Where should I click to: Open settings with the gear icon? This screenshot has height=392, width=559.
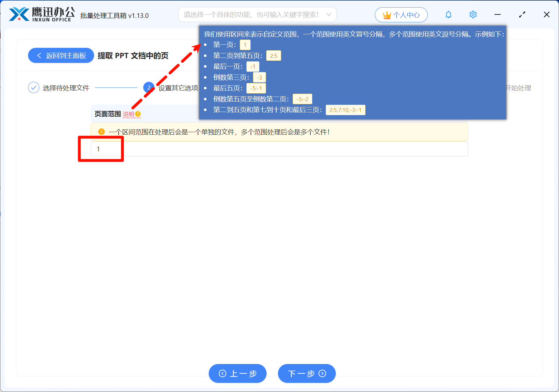(473, 14)
